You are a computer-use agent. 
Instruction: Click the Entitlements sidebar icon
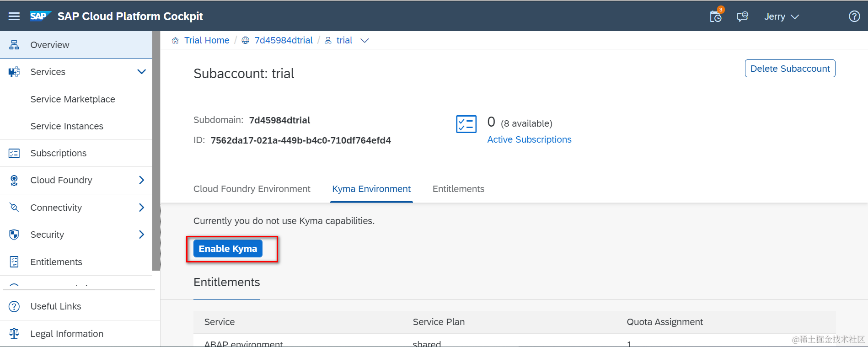coord(14,262)
